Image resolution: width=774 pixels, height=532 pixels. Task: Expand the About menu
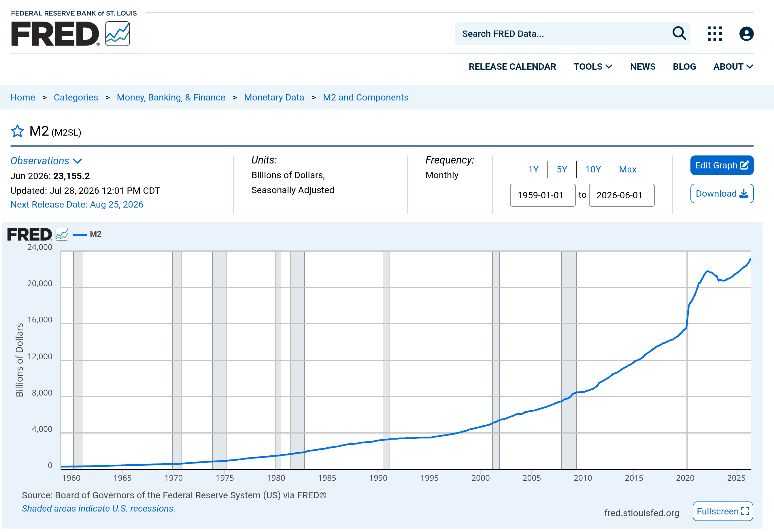[733, 67]
